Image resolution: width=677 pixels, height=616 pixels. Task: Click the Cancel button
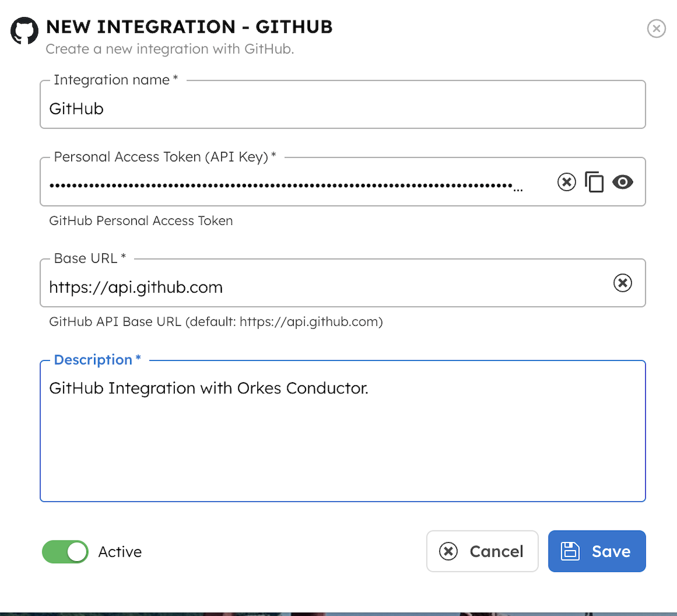(x=482, y=551)
